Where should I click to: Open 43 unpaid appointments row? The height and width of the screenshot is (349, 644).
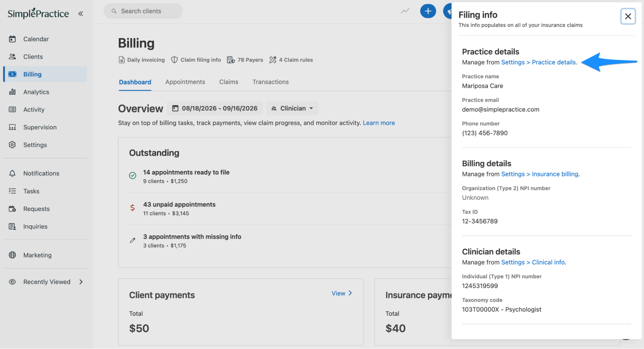[x=179, y=205]
